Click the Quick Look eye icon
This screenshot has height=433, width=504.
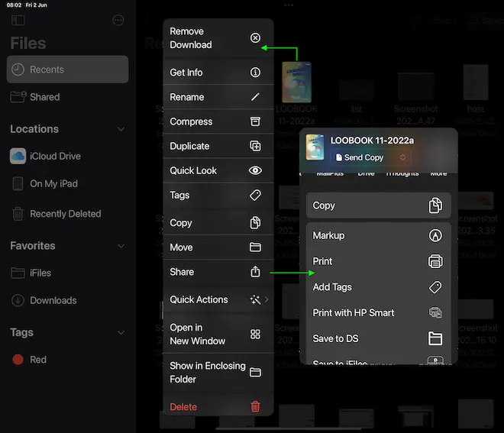pos(256,171)
